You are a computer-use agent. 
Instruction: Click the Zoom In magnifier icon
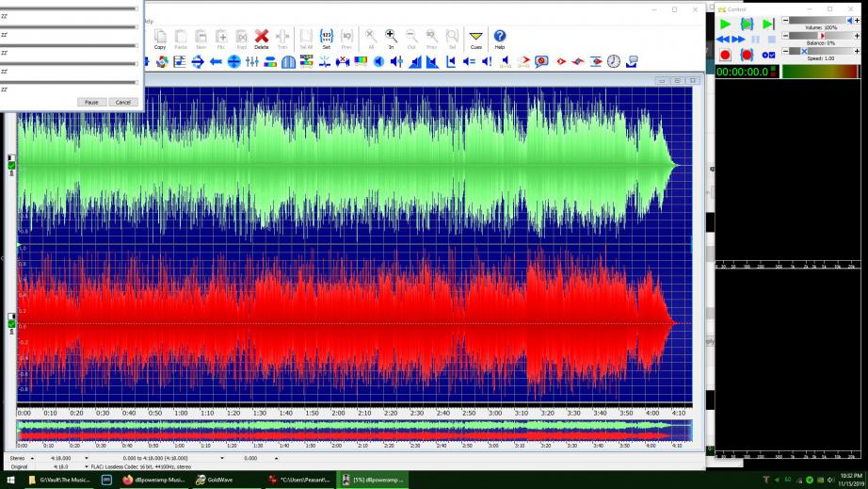[x=391, y=38]
